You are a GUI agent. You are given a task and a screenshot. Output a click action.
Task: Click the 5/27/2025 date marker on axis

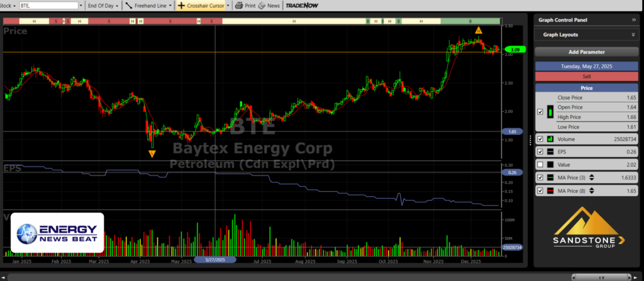click(x=215, y=260)
